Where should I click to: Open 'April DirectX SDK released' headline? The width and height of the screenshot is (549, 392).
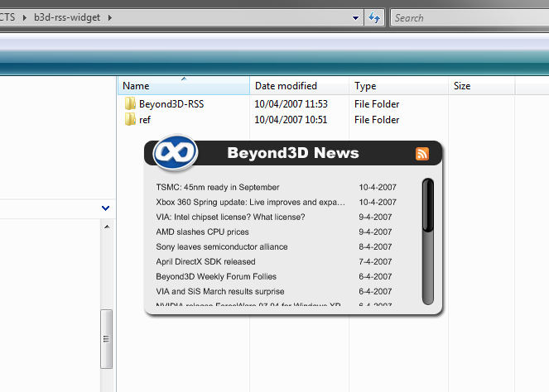(x=205, y=261)
